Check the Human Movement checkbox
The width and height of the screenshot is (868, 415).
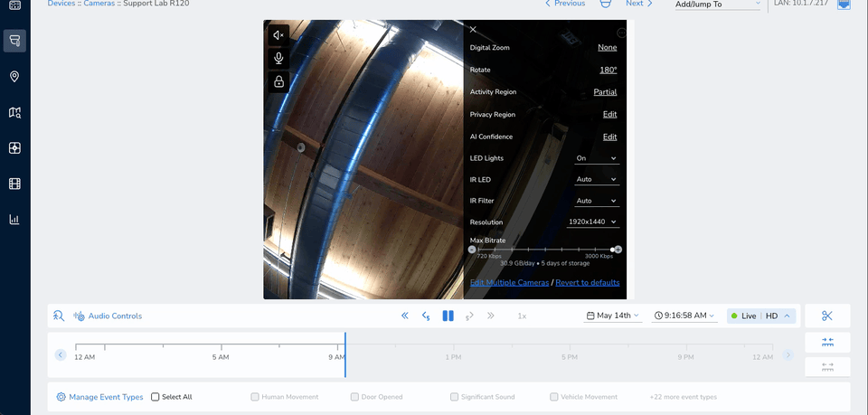point(255,397)
